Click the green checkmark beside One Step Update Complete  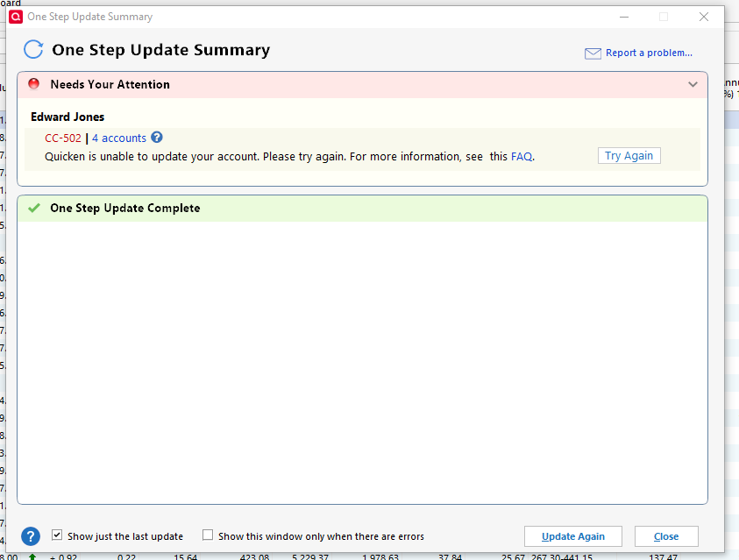click(34, 208)
